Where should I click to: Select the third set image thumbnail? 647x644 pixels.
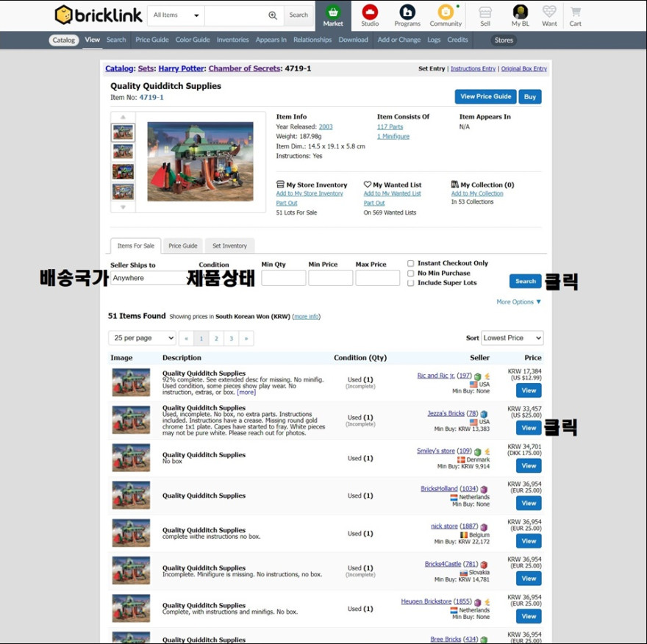coord(123,171)
